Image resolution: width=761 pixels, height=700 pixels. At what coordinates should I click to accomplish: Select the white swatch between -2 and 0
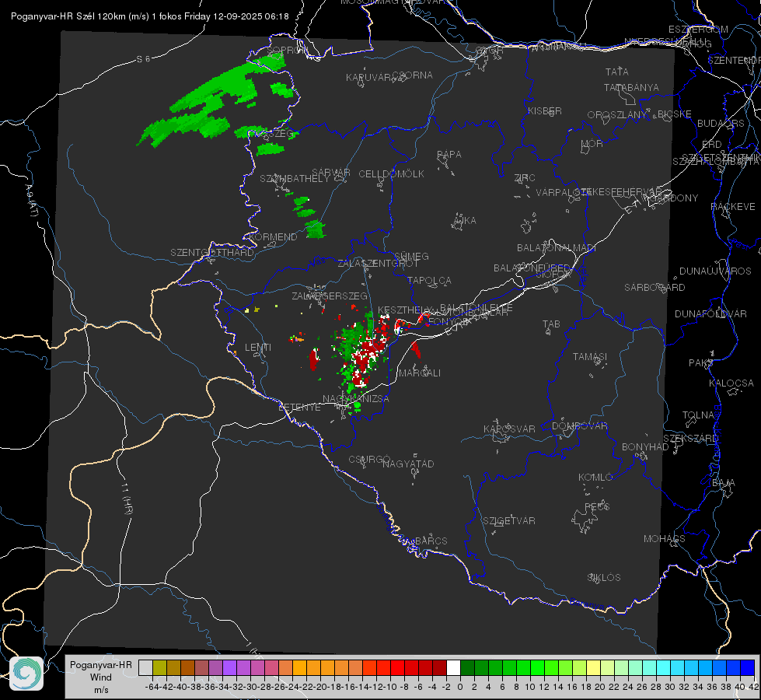[x=453, y=668]
